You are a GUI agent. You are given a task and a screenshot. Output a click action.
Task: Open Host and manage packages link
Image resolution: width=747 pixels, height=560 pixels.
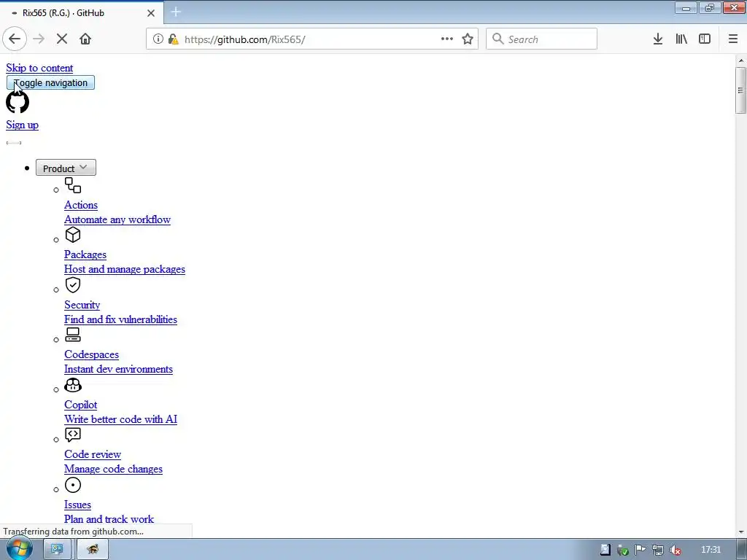pyautogui.click(x=125, y=269)
